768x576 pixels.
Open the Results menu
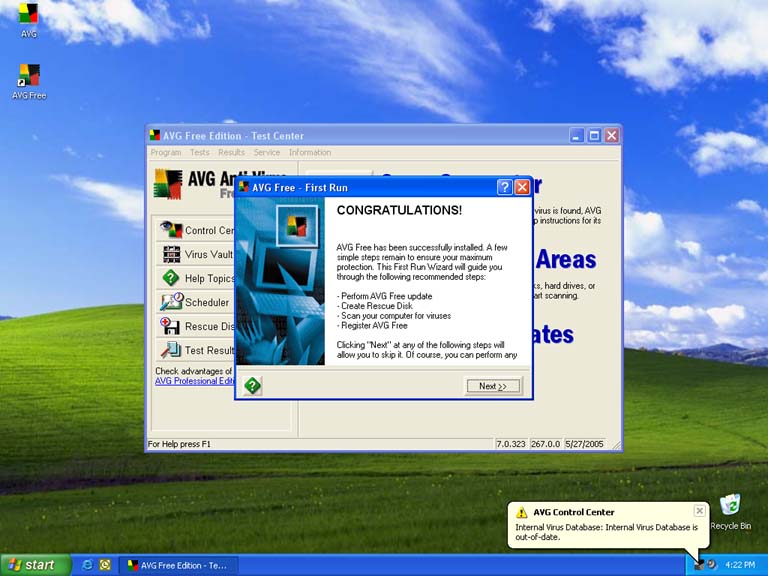click(231, 153)
